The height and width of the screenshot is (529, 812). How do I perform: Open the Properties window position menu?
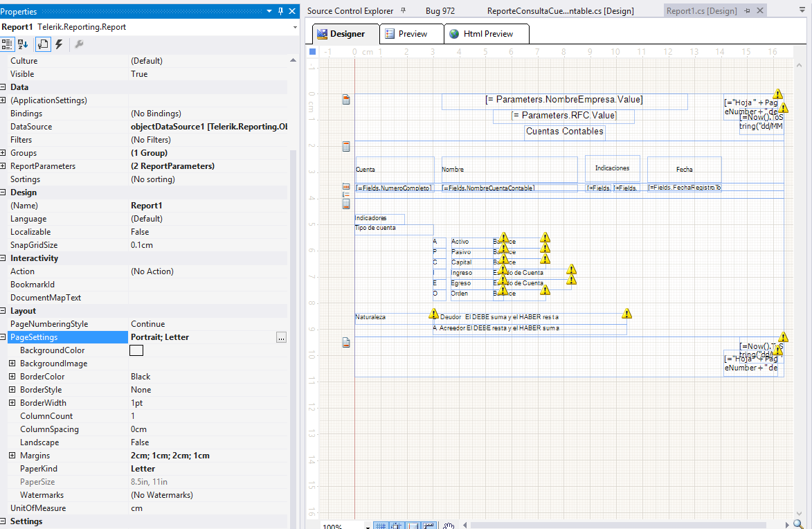click(269, 11)
